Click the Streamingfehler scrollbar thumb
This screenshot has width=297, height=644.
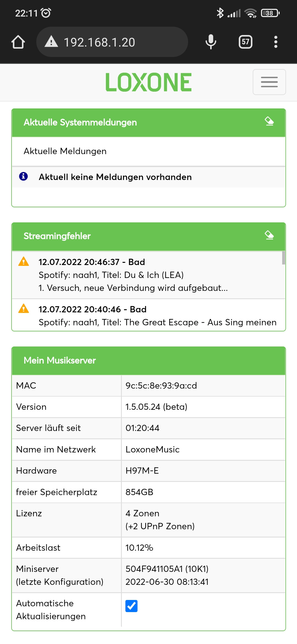click(x=284, y=258)
